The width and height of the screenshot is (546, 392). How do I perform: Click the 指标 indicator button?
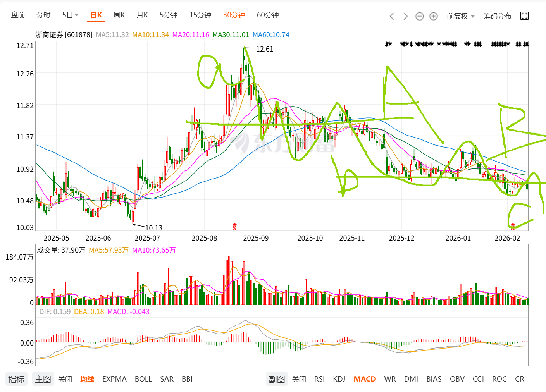click(16, 379)
